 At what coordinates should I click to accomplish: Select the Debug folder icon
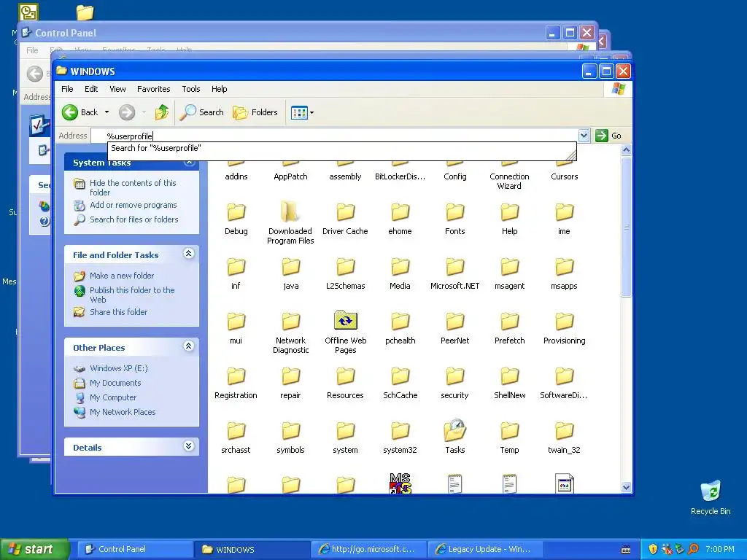(236, 212)
